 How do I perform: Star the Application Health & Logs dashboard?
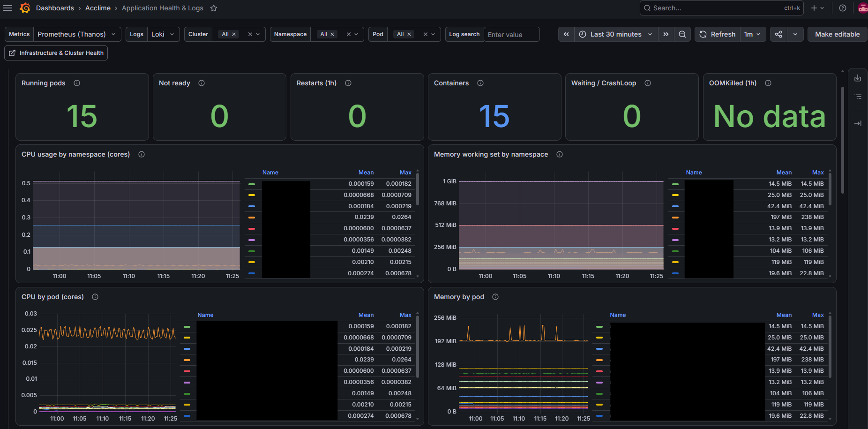tap(214, 8)
